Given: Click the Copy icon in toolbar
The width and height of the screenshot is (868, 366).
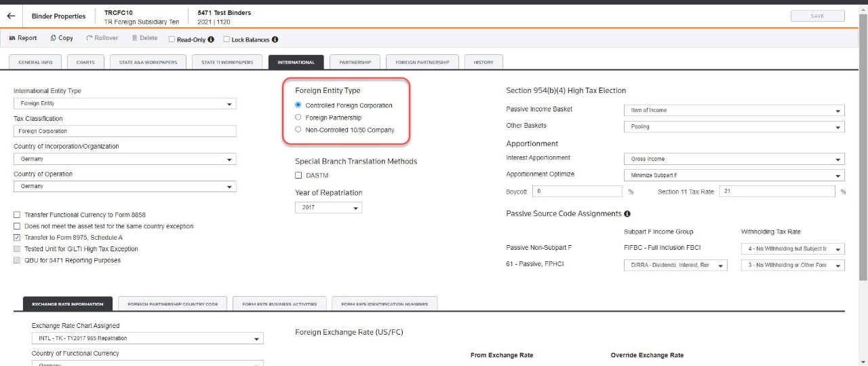Looking at the screenshot, I should tap(54, 39).
